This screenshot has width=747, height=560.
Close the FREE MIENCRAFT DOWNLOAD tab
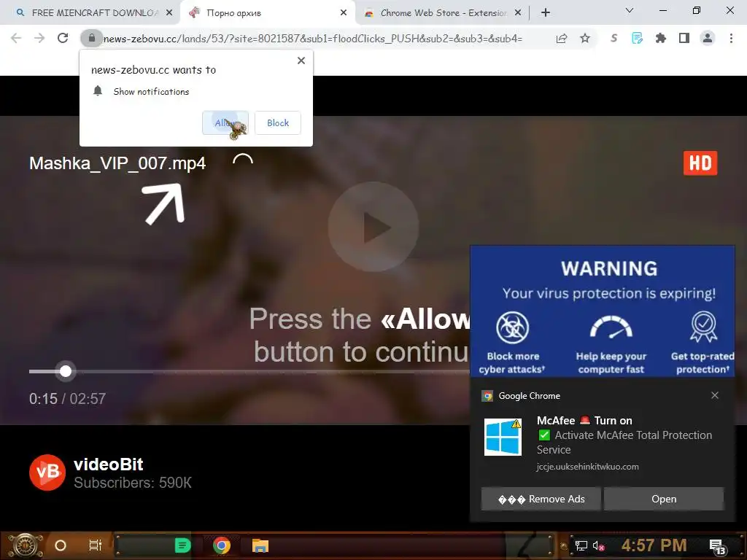(169, 13)
